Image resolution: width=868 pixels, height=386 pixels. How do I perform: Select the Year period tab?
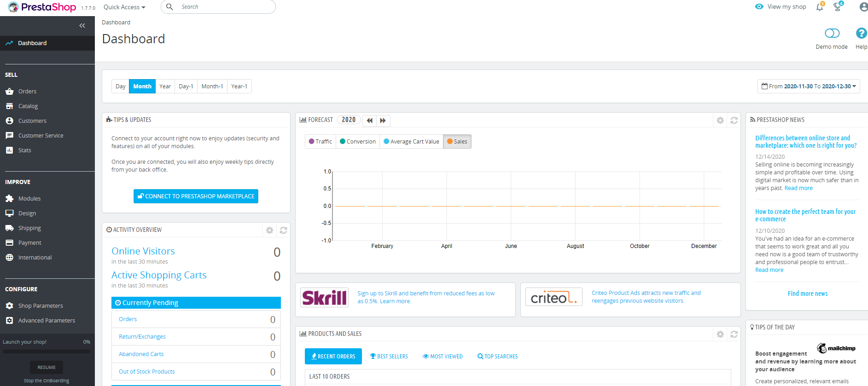(165, 86)
